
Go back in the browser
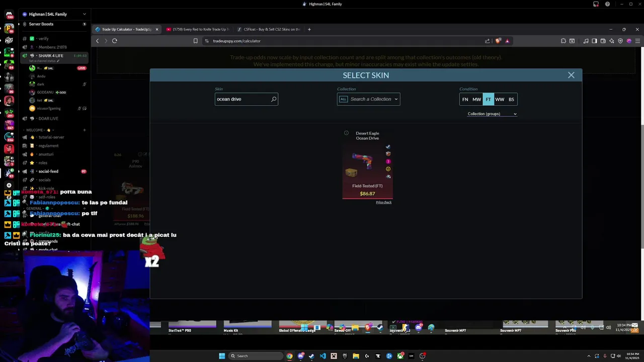[x=98, y=41]
